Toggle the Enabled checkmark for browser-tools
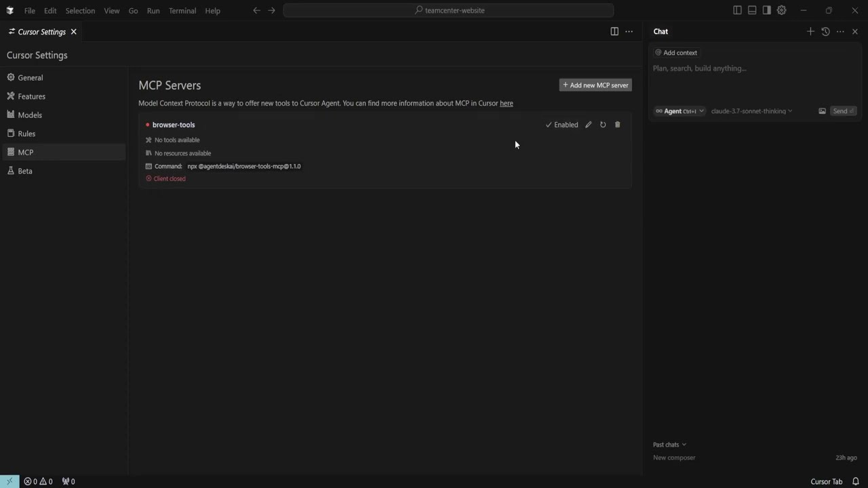868x488 pixels. pyautogui.click(x=561, y=125)
